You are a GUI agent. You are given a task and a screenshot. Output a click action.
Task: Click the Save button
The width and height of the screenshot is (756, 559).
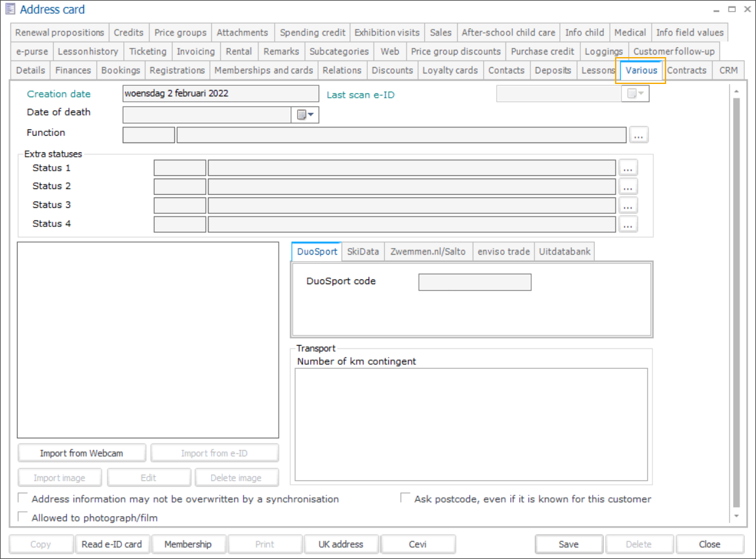point(568,544)
